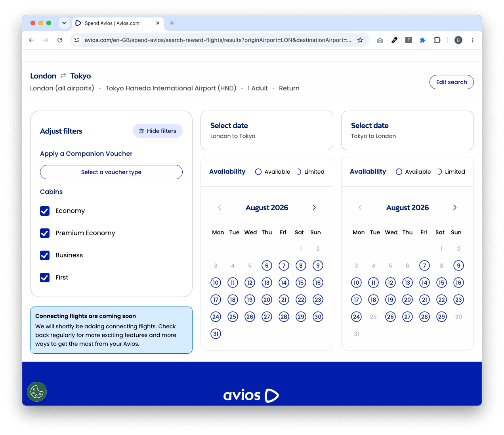Open the F extension icon
This screenshot has width=504, height=435.
pyautogui.click(x=409, y=40)
